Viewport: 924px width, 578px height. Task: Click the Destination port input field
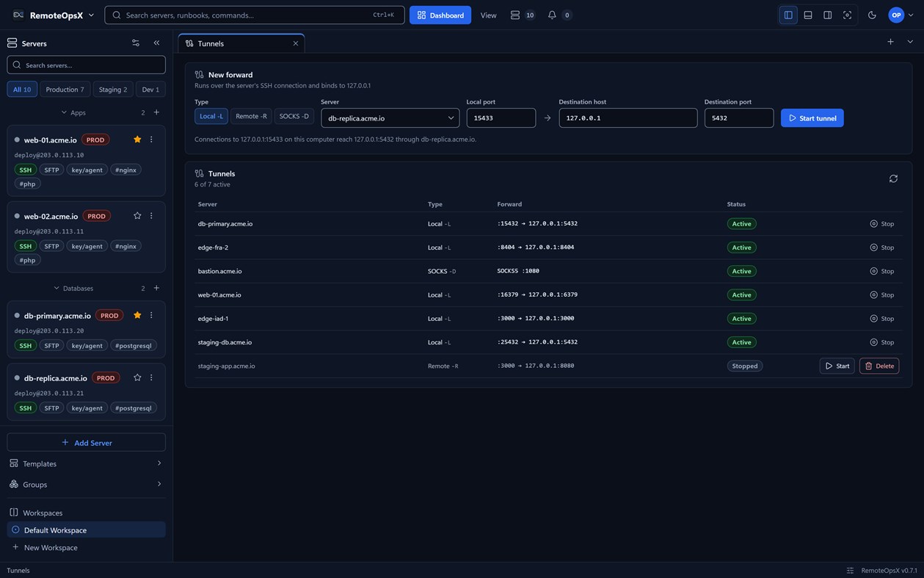tap(739, 118)
